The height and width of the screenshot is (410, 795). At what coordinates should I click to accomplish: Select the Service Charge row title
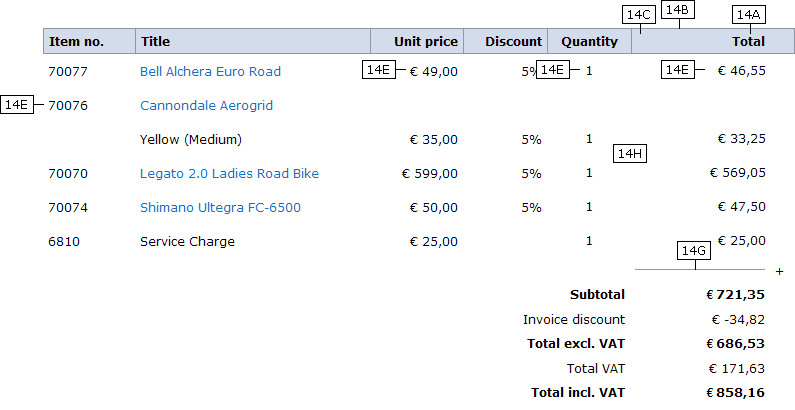pyautogui.click(x=187, y=241)
